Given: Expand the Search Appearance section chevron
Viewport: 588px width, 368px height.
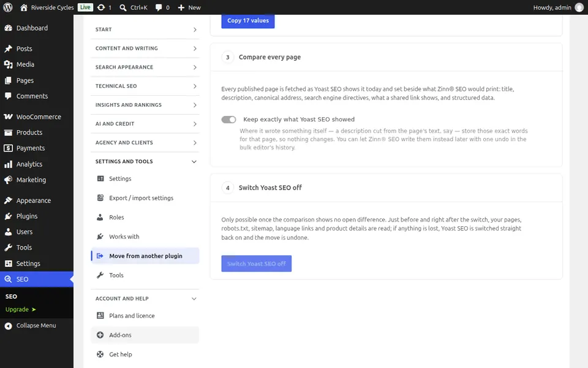Looking at the screenshot, I should coord(195,67).
